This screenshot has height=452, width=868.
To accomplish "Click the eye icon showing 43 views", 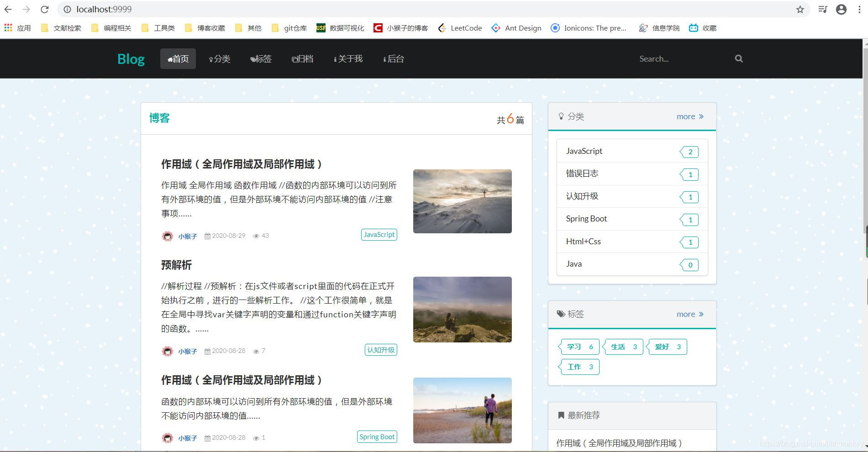I will point(256,236).
